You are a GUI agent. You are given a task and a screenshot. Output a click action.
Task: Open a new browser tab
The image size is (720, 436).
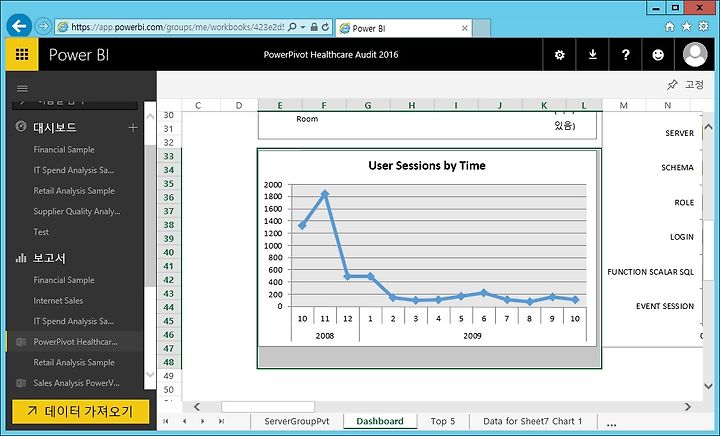click(x=481, y=28)
